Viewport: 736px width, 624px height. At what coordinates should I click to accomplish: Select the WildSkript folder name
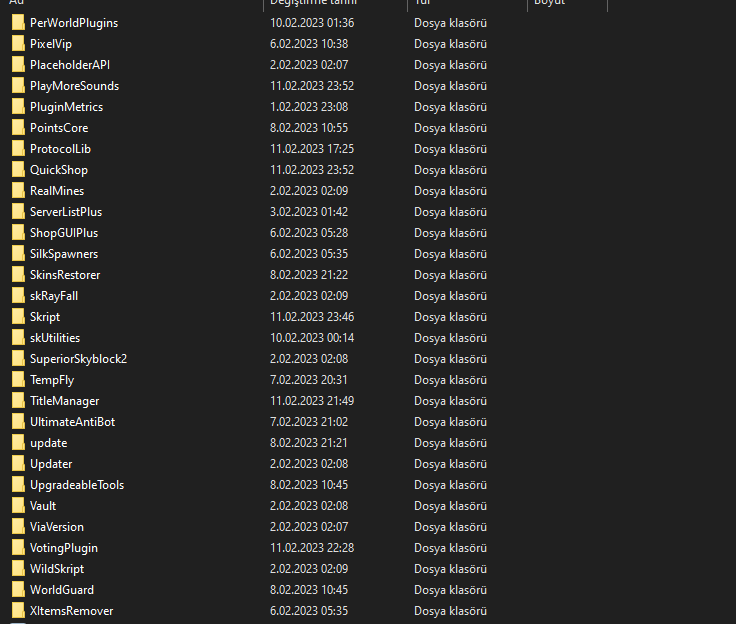point(57,569)
